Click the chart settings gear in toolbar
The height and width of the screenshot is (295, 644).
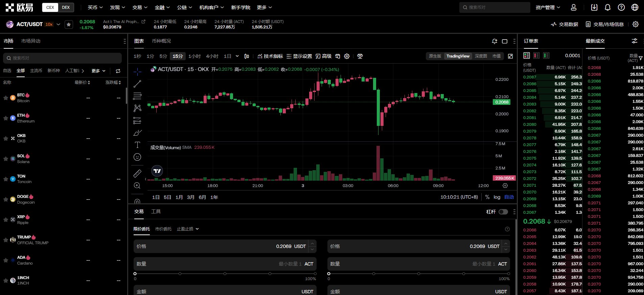(x=347, y=56)
